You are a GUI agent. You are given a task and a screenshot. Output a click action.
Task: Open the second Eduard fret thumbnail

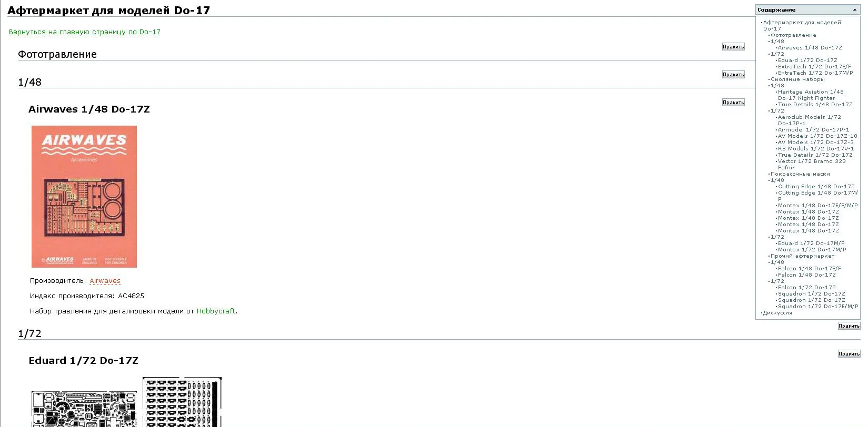(182, 402)
